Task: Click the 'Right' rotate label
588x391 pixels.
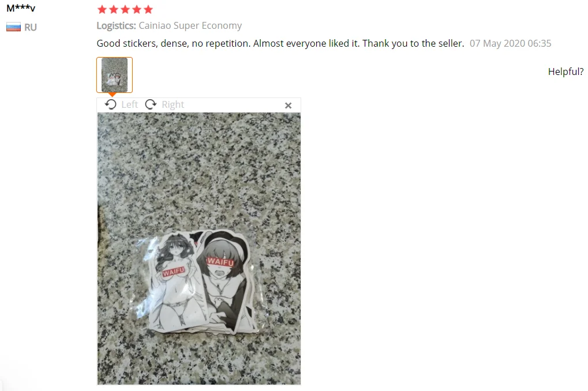Action: pos(173,104)
